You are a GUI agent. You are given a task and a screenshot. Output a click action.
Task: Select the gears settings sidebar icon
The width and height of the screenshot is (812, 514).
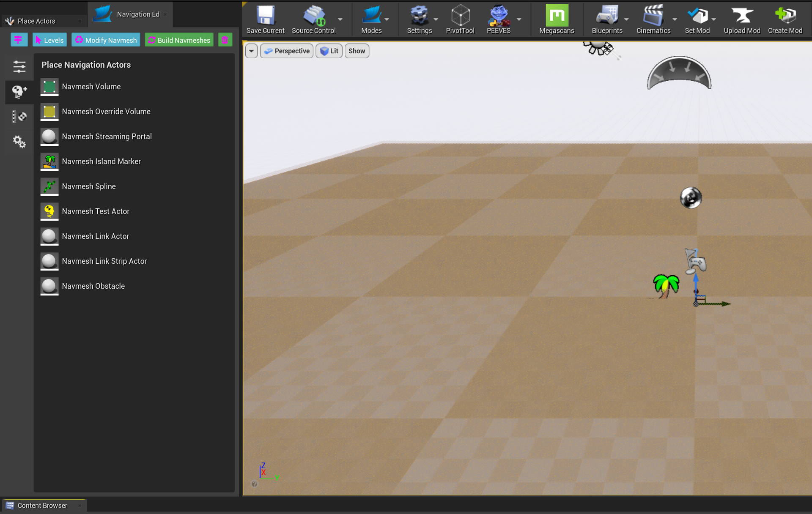pyautogui.click(x=19, y=142)
